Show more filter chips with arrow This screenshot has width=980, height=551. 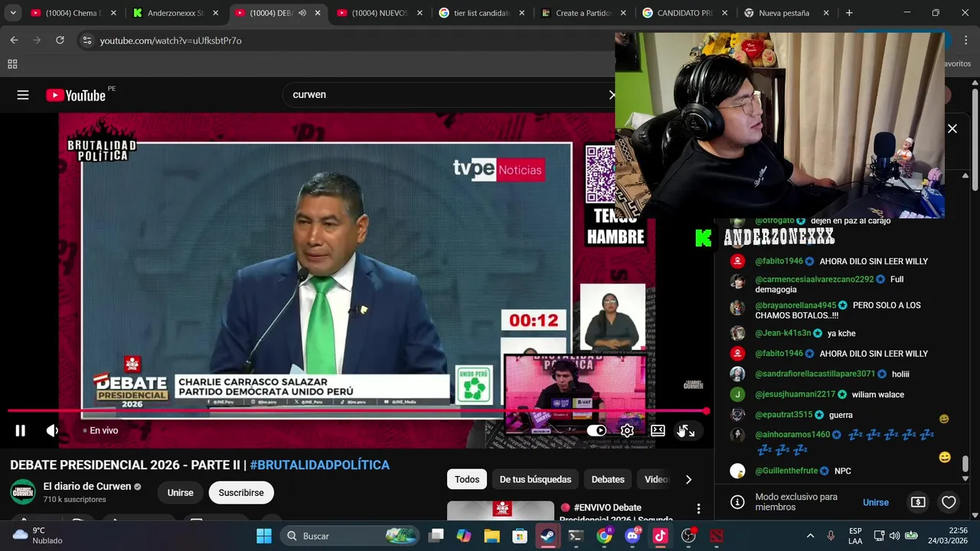(688, 479)
